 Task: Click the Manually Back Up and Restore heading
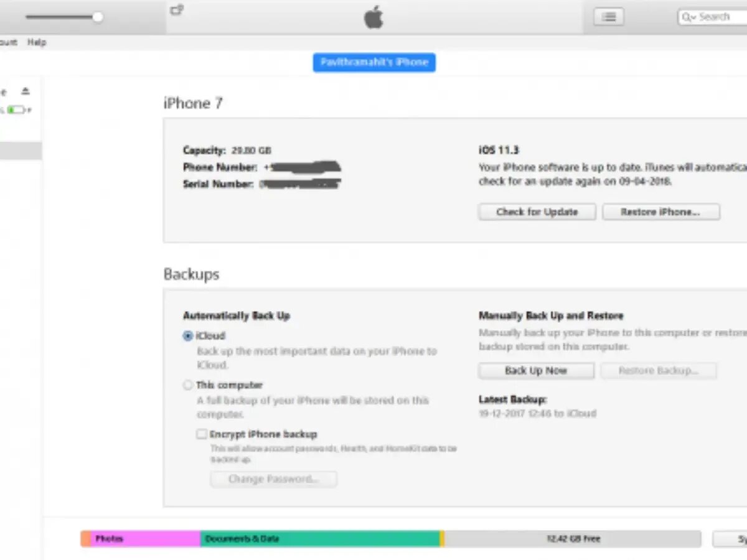551,315
